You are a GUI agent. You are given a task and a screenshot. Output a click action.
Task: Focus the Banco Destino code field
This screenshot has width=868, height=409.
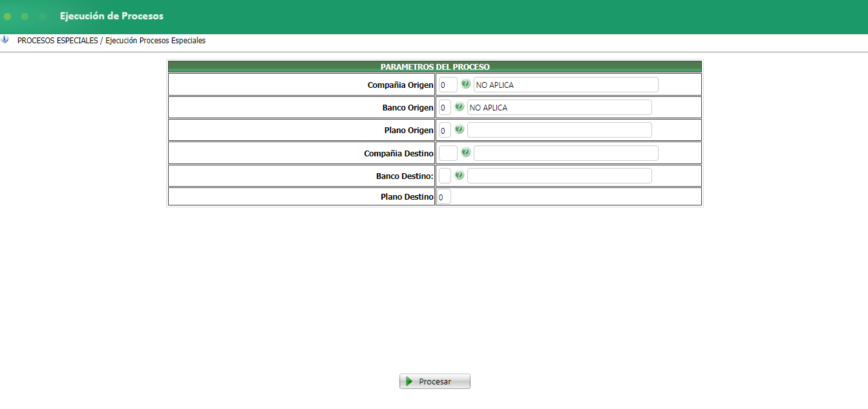(445, 176)
